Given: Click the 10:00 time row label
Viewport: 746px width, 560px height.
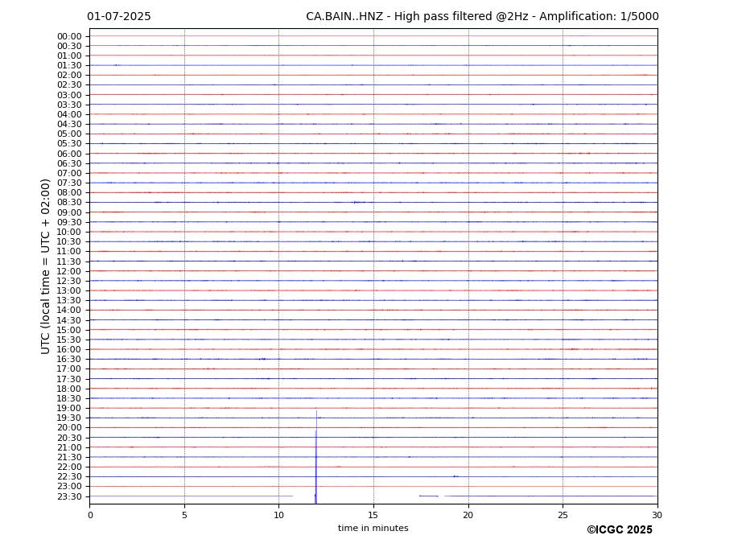Looking at the screenshot, I should (69, 233).
